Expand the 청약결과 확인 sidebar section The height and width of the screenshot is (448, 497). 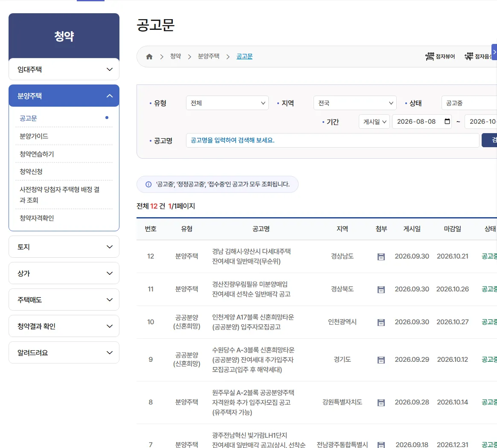[64, 326]
